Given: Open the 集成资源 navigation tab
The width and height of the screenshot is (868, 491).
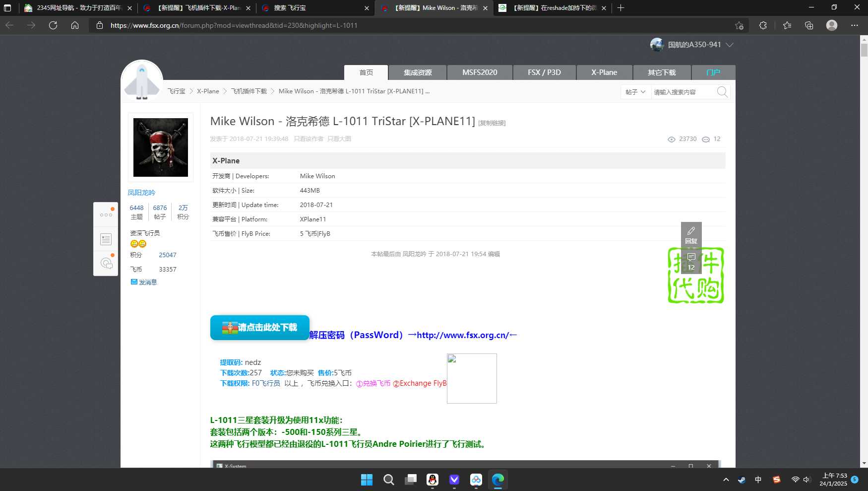Looking at the screenshot, I should click(x=418, y=72).
